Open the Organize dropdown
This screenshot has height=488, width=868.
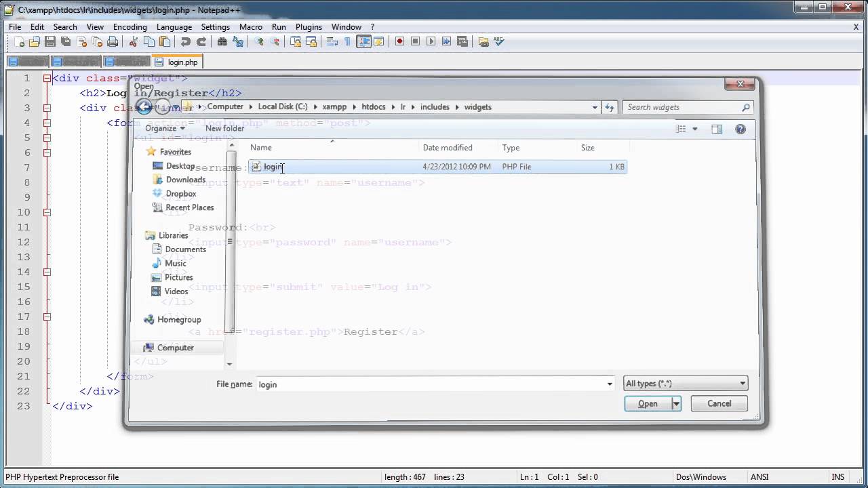165,128
